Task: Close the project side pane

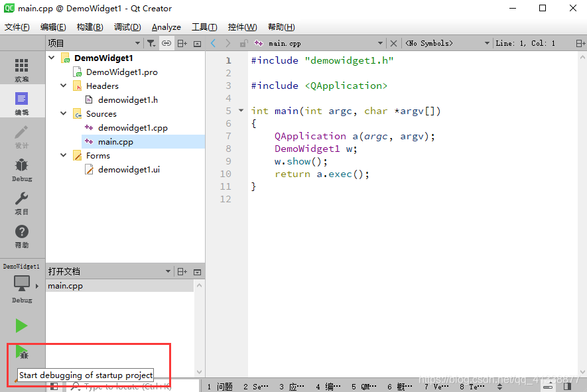Action: tap(197, 44)
